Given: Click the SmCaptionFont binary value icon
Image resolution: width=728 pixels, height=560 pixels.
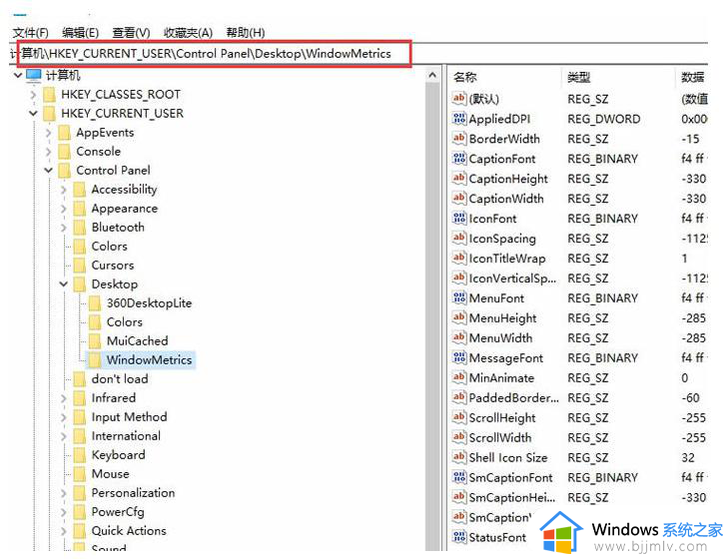Looking at the screenshot, I should click(459, 477).
